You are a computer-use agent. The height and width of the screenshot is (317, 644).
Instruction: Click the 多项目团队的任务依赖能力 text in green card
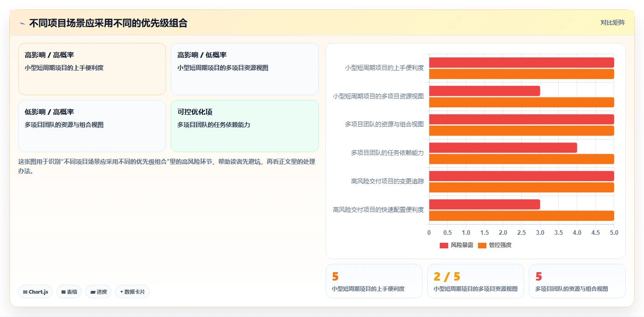pos(214,125)
